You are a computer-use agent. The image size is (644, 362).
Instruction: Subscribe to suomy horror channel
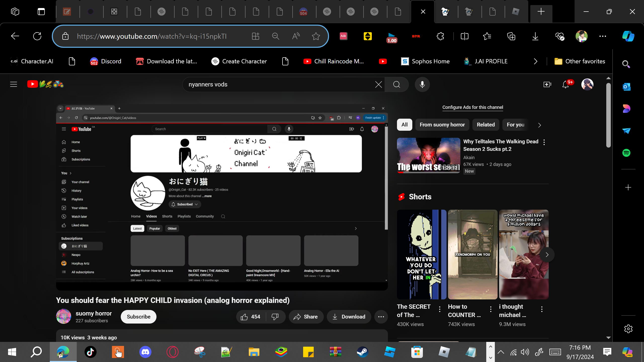coord(138,317)
